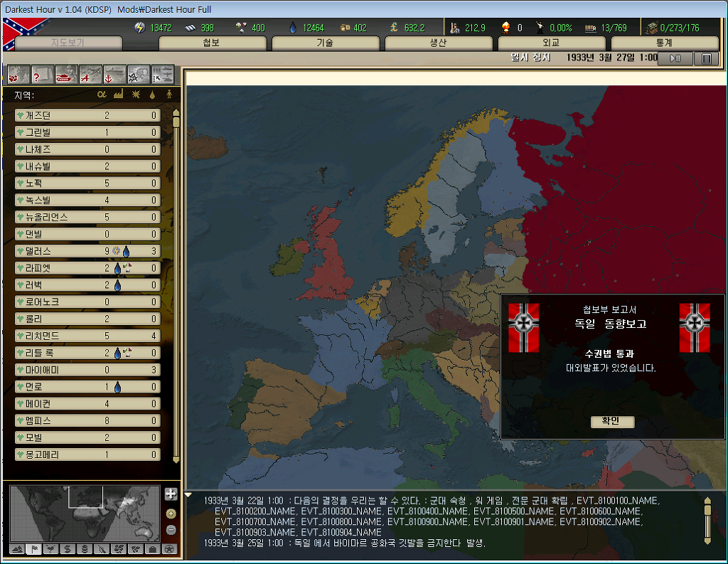Click the transport capacity convoy icon
The width and height of the screenshot is (728, 564).
(x=591, y=28)
